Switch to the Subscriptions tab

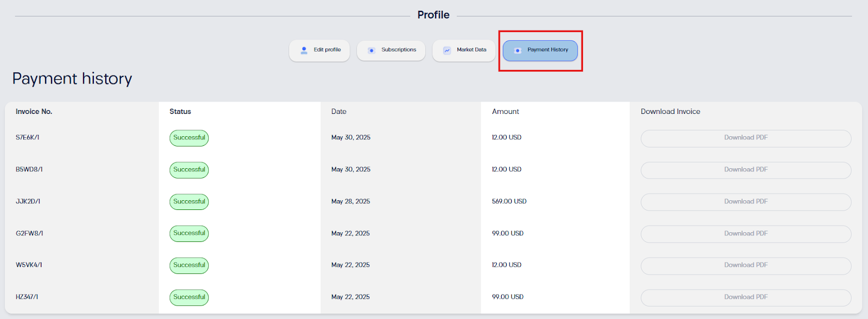391,50
